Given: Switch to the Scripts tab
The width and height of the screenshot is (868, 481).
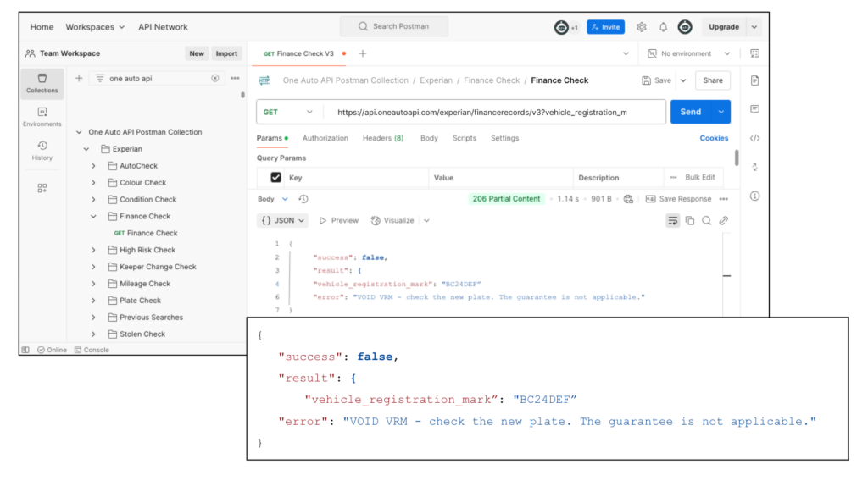Looking at the screenshot, I should pyautogui.click(x=465, y=138).
